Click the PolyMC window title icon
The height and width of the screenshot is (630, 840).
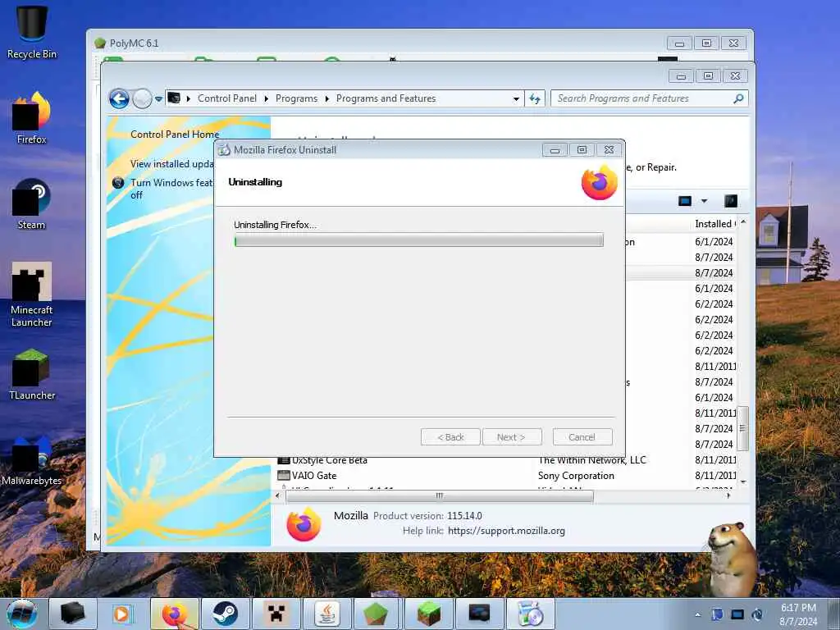100,43
